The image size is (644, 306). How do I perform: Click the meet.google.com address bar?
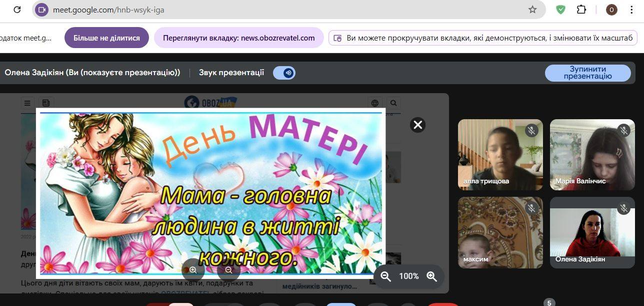(288, 10)
